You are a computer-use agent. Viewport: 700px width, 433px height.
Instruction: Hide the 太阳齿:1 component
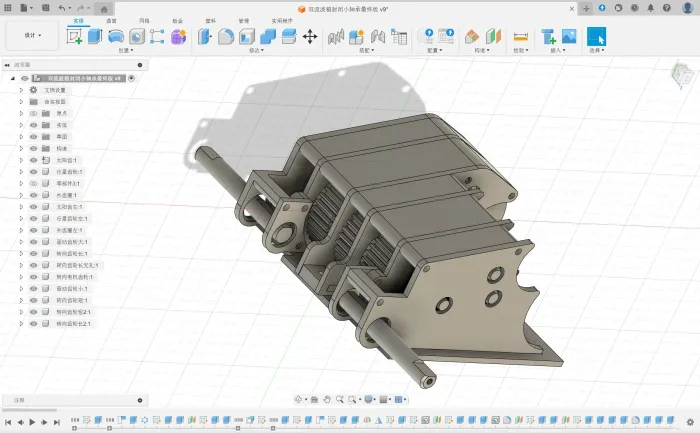point(33,160)
